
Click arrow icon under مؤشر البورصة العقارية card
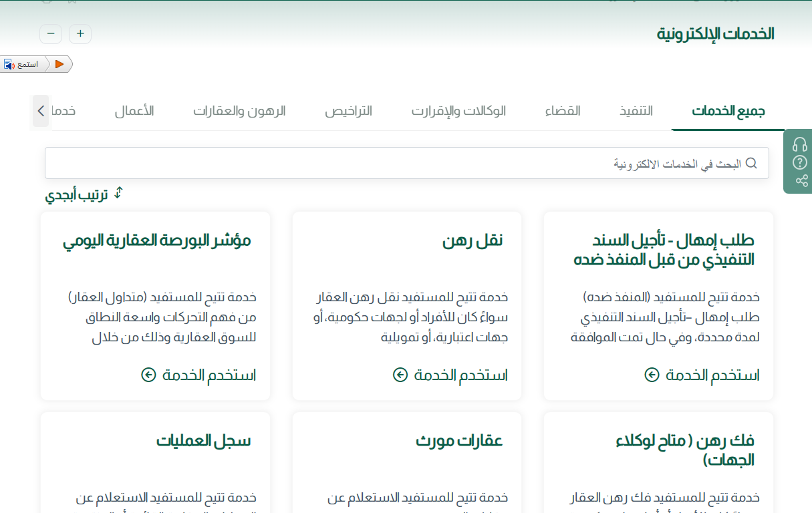coord(148,375)
